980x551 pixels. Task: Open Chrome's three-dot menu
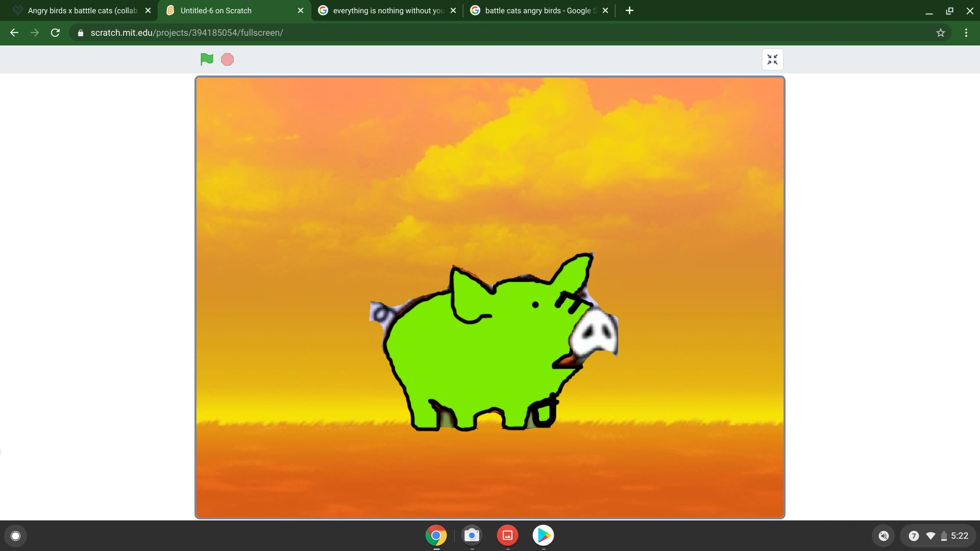pos(966,33)
